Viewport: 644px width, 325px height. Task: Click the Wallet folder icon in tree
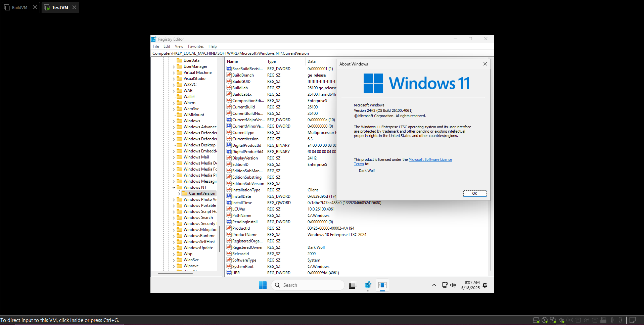pyautogui.click(x=179, y=96)
